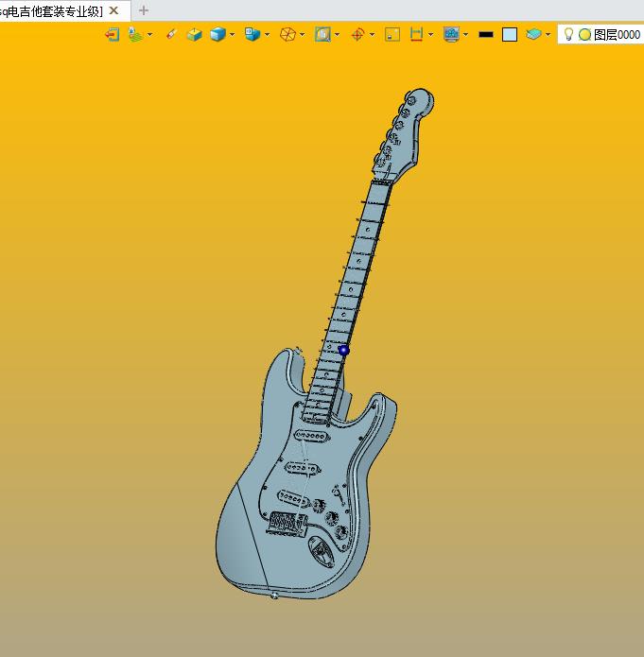
Task: Open the dropdown beside the framed view icon
Action: click(x=337, y=35)
